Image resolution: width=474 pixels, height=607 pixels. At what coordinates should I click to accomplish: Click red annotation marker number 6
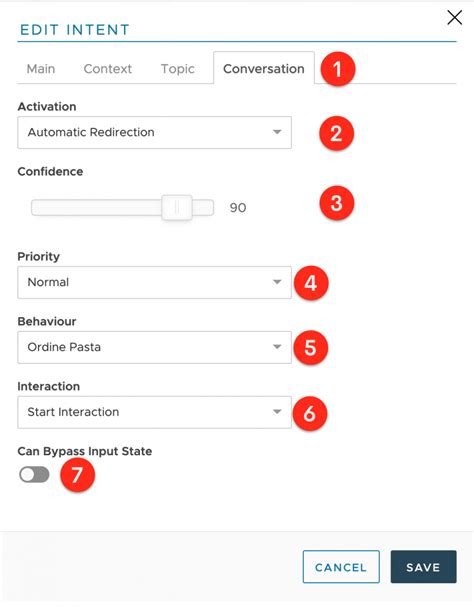click(x=310, y=413)
